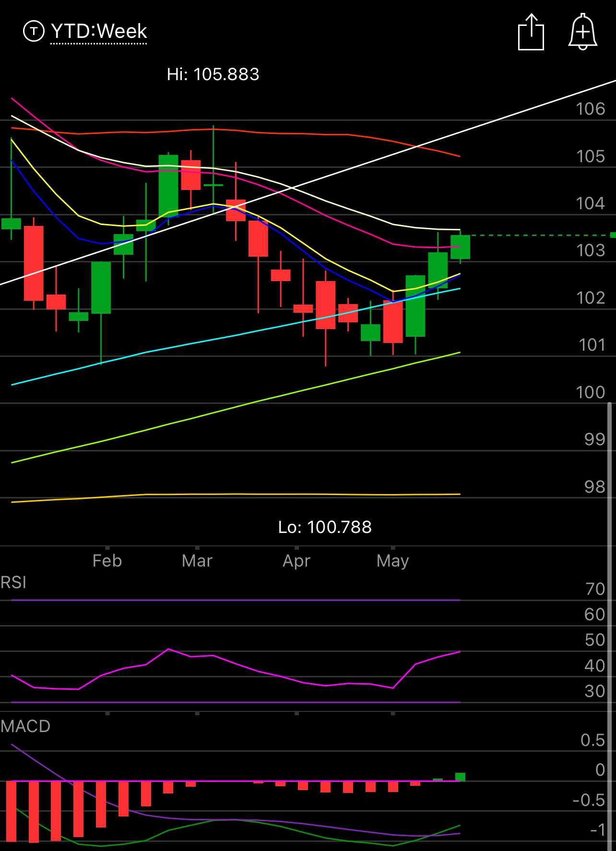
Task: Open the YTD:Week timeframe selector
Action: coord(99,32)
